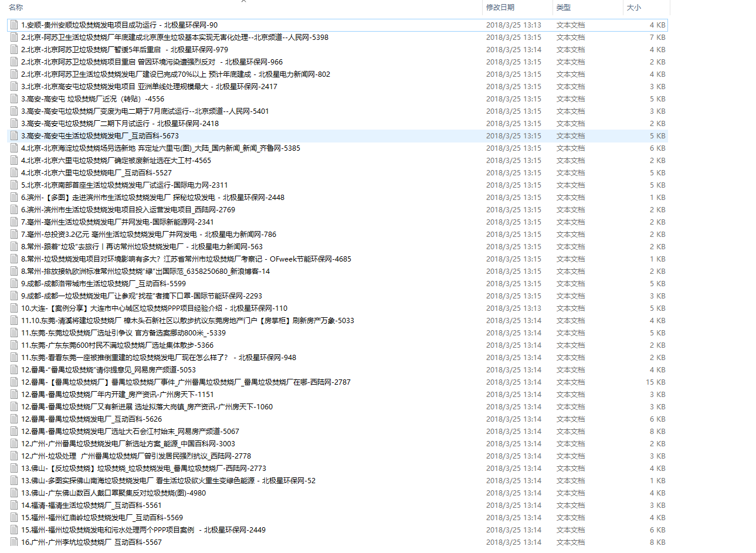The height and width of the screenshot is (553, 756).
Task: Select the file name ending in 人民网-5398
Action: coord(175,37)
